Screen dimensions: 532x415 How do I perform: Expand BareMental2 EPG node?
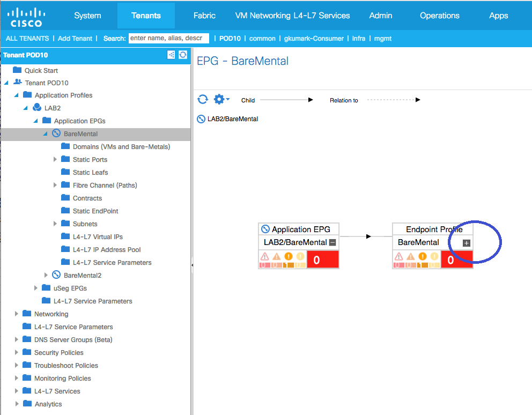point(46,275)
